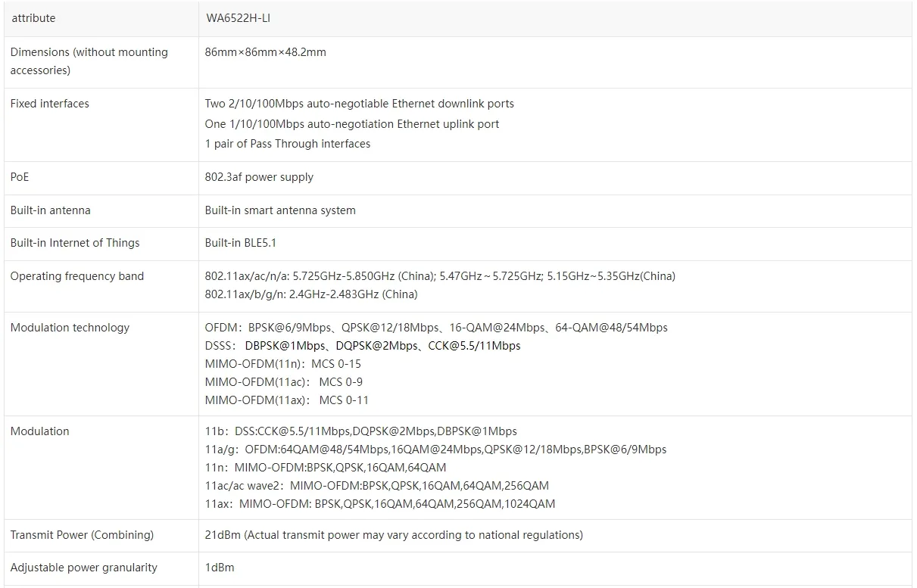Click the MIMO-OFDM(11ax) MCS 0-11 line
The image size is (917, 588).
click(x=287, y=400)
